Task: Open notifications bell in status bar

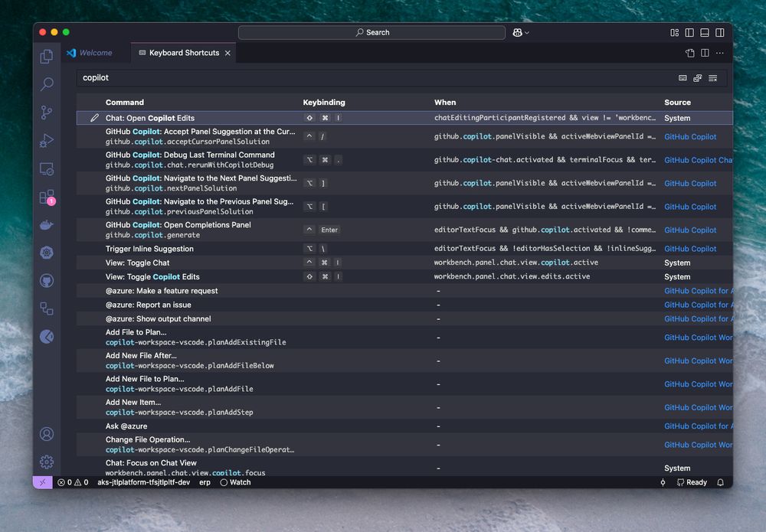Action: (720, 482)
